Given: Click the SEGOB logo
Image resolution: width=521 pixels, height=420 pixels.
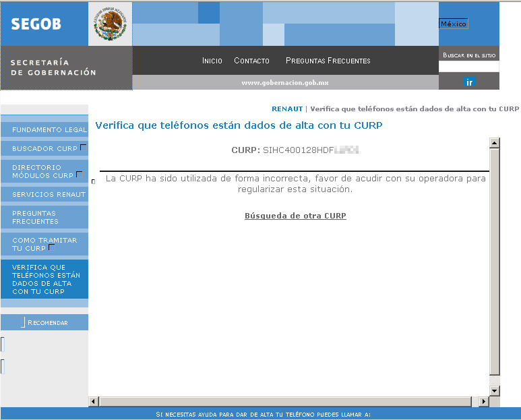Looking at the screenshot, I should [x=36, y=24].
